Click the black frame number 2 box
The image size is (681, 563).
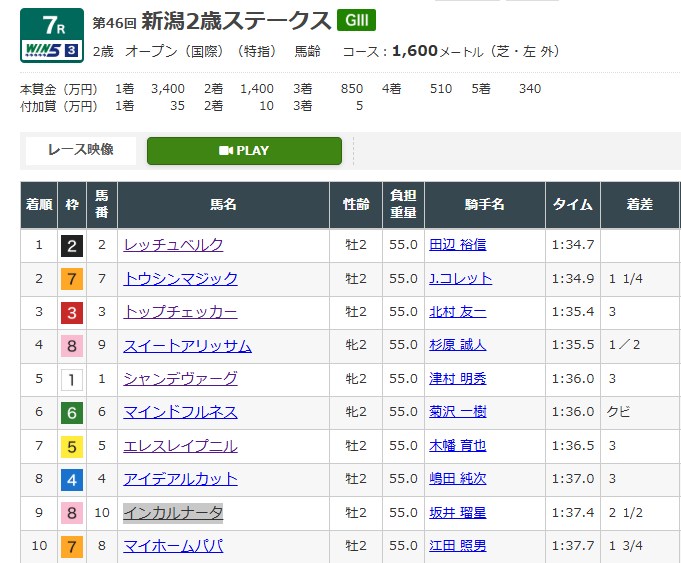click(72, 245)
